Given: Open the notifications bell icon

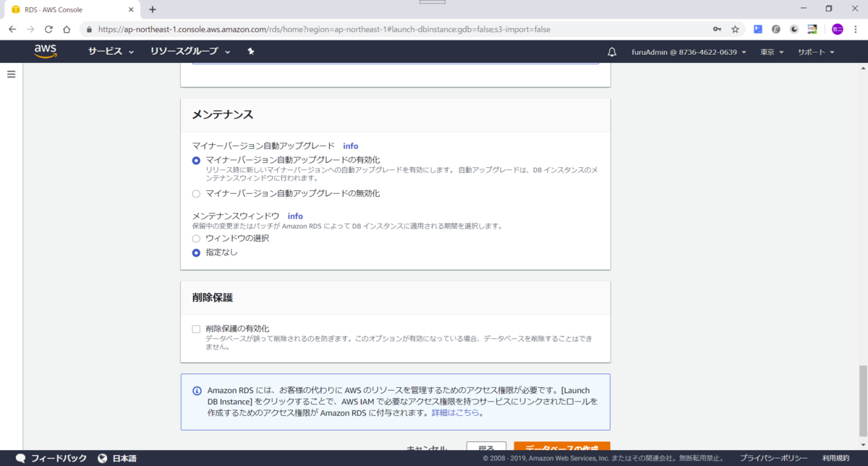Looking at the screenshot, I should (612, 51).
